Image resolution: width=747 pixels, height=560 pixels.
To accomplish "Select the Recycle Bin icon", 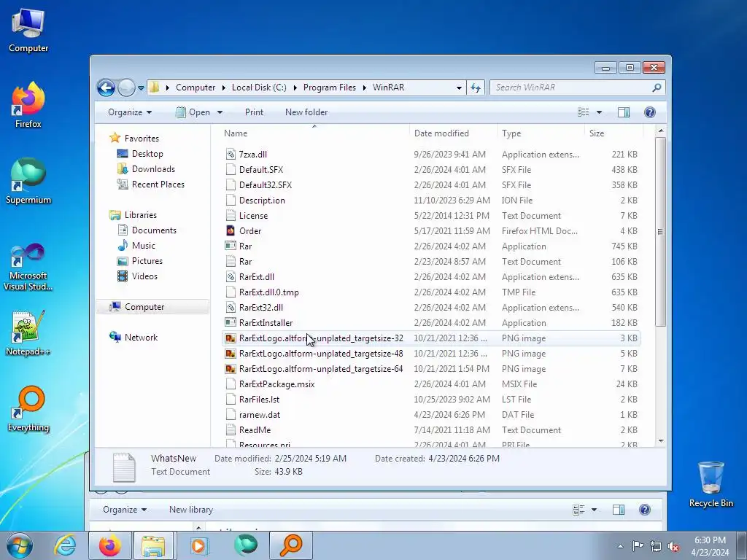I will 711,484.
